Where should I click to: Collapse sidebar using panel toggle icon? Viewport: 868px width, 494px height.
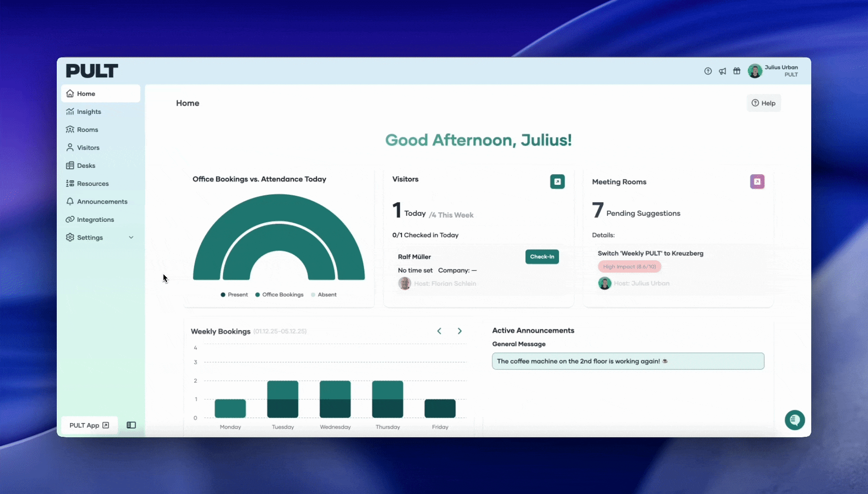[x=131, y=425]
